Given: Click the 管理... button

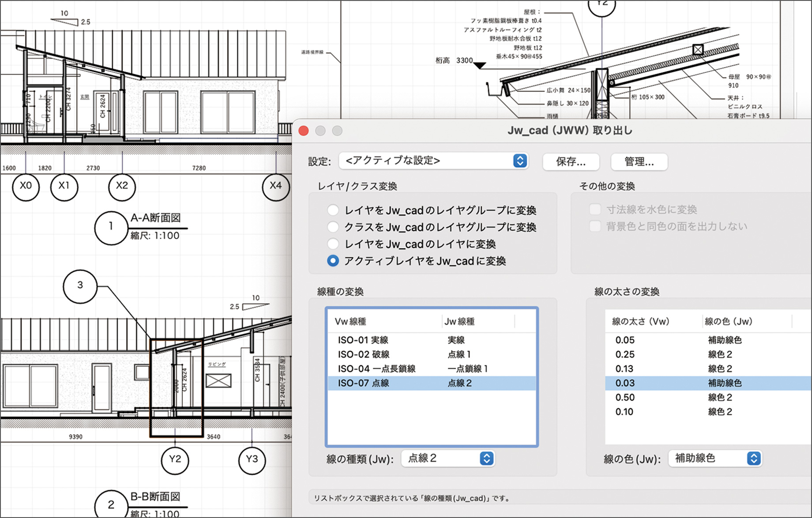Looking at the screenshot, I should [x=639, y=161].
